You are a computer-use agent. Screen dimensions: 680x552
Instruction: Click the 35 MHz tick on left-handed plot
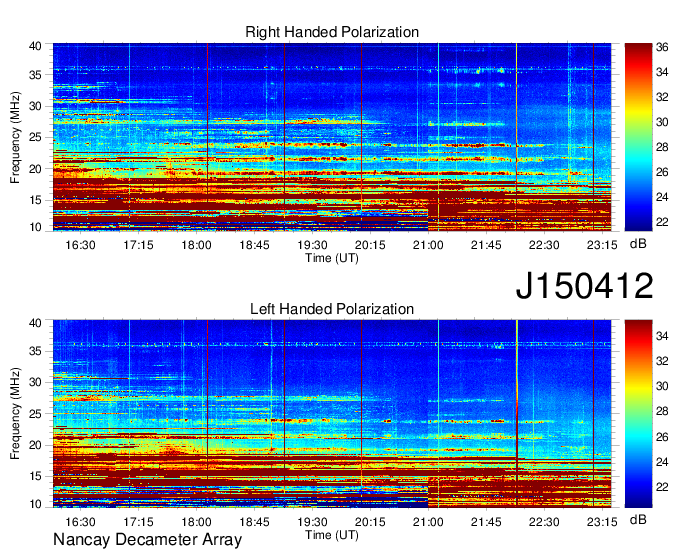click(x=35, y=351)
